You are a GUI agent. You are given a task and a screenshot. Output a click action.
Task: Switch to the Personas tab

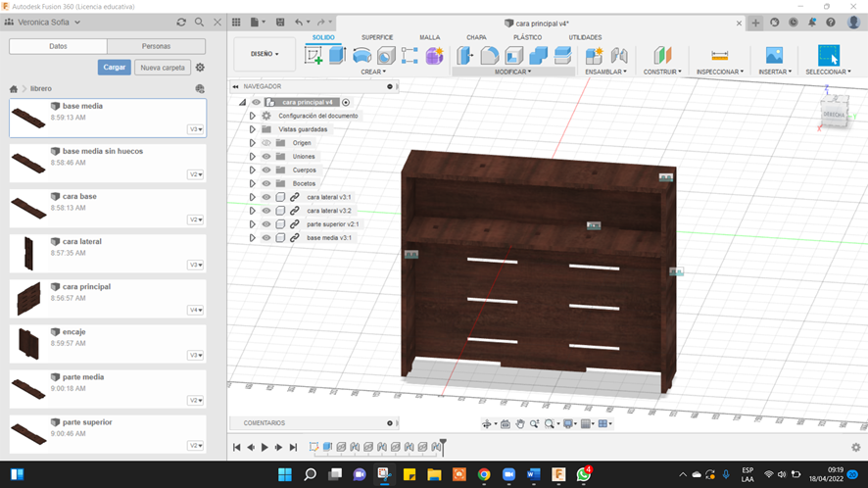click(x=156, y=46)
